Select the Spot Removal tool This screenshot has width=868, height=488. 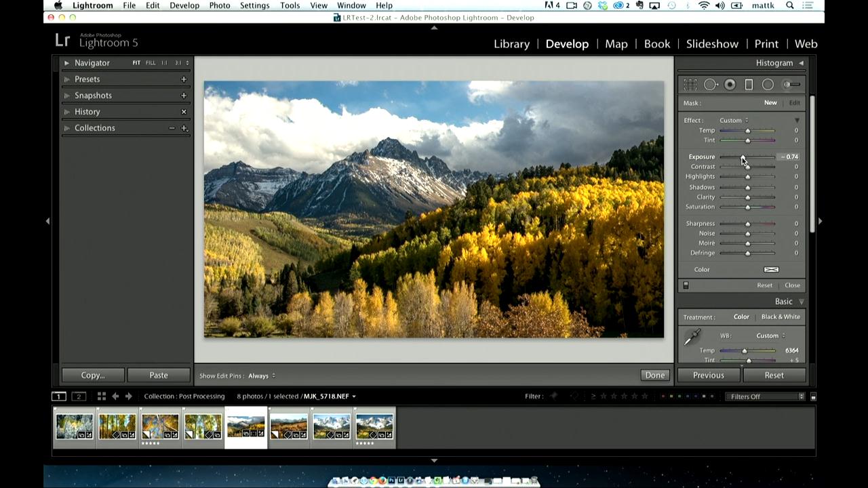tap(711, 85)
